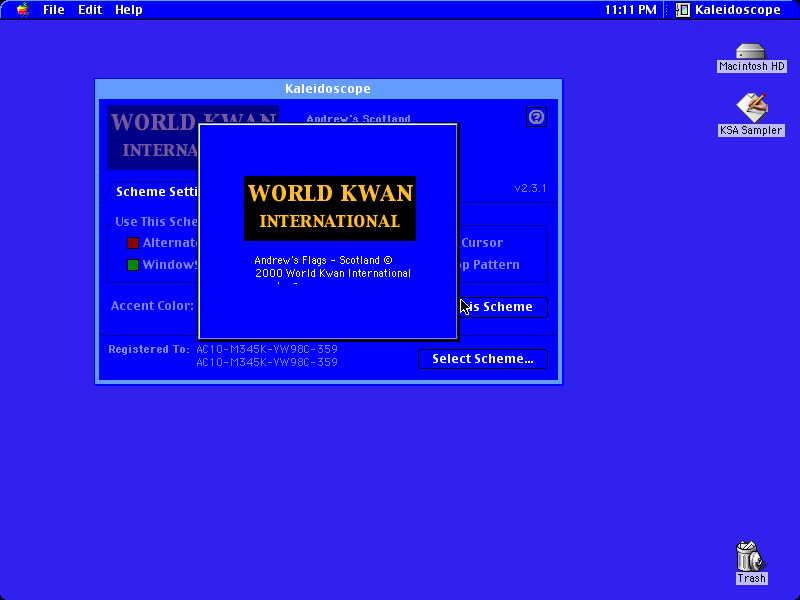Click the menu bar clock
The height and width of the screenshot is (600, 800).
631,10
